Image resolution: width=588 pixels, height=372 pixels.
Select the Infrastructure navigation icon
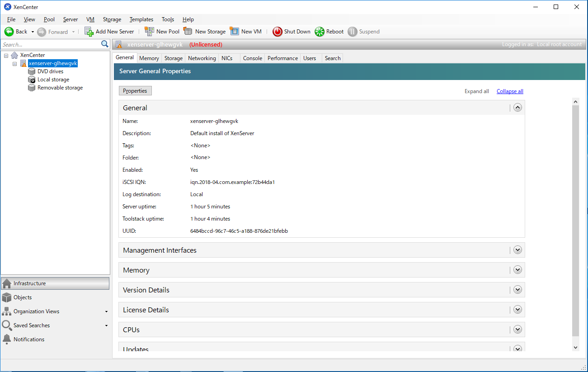[x=7, y=283]
